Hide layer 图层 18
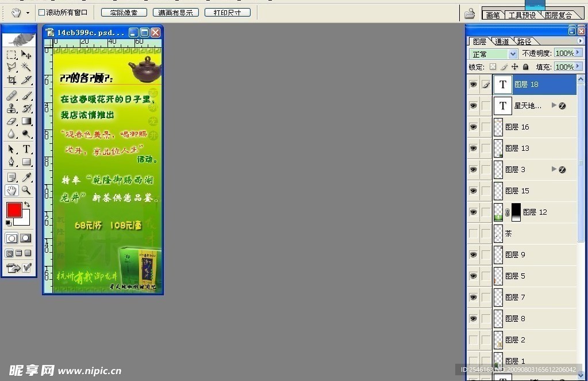The height and width of the screenshot is (381, 588). [473, 85]
